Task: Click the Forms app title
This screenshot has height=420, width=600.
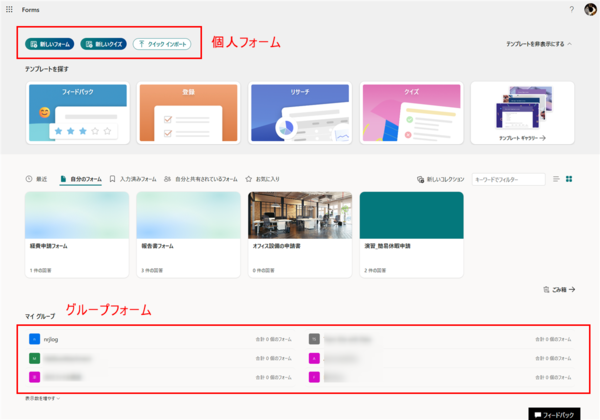Action: [x=31, y=10]
